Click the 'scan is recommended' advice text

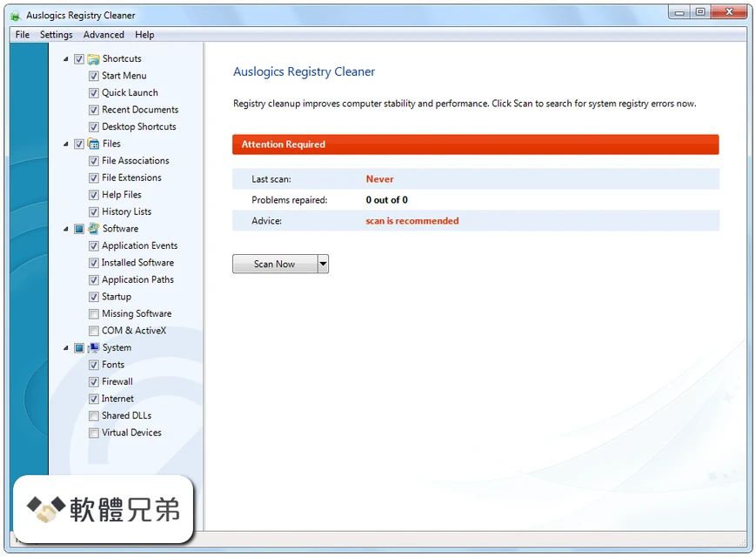tap(412, 221)
